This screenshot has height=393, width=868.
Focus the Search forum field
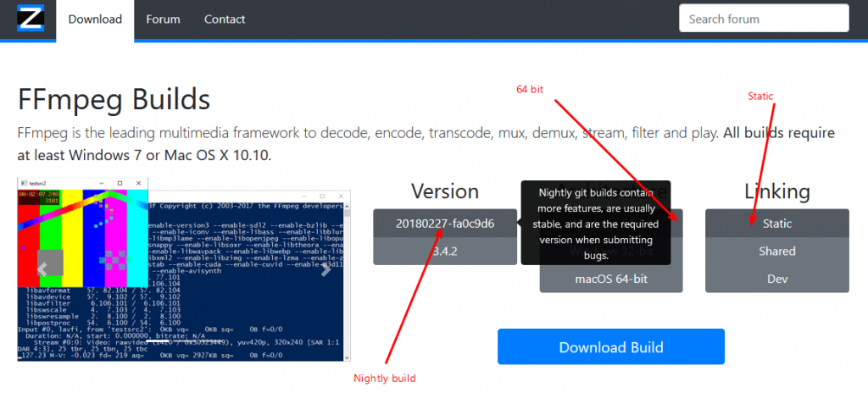[x=764, y=19]
